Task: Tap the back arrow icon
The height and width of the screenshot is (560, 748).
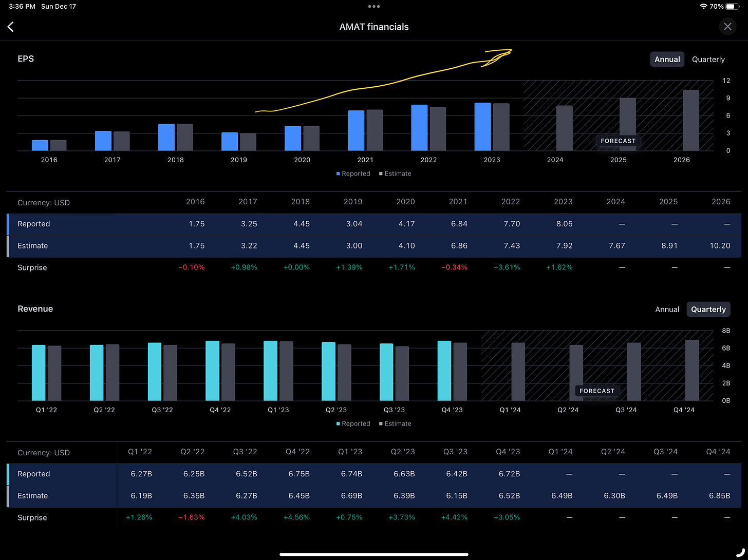Action: [x=11, y=27]
